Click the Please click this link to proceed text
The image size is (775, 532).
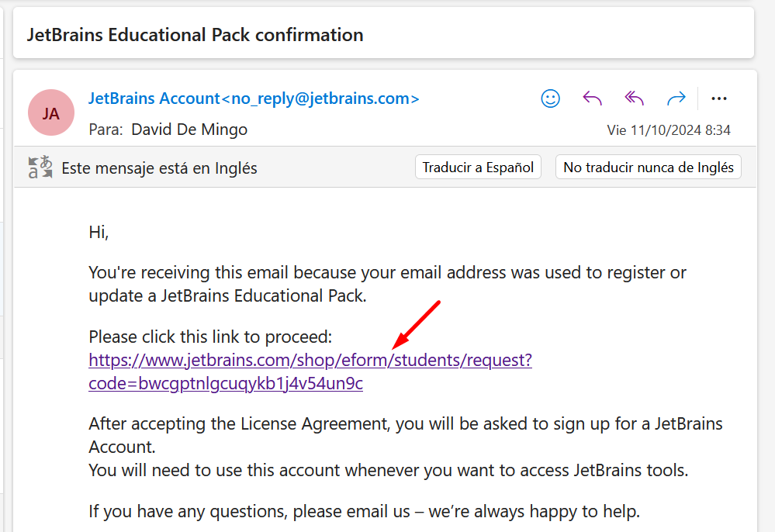(210, 337)
